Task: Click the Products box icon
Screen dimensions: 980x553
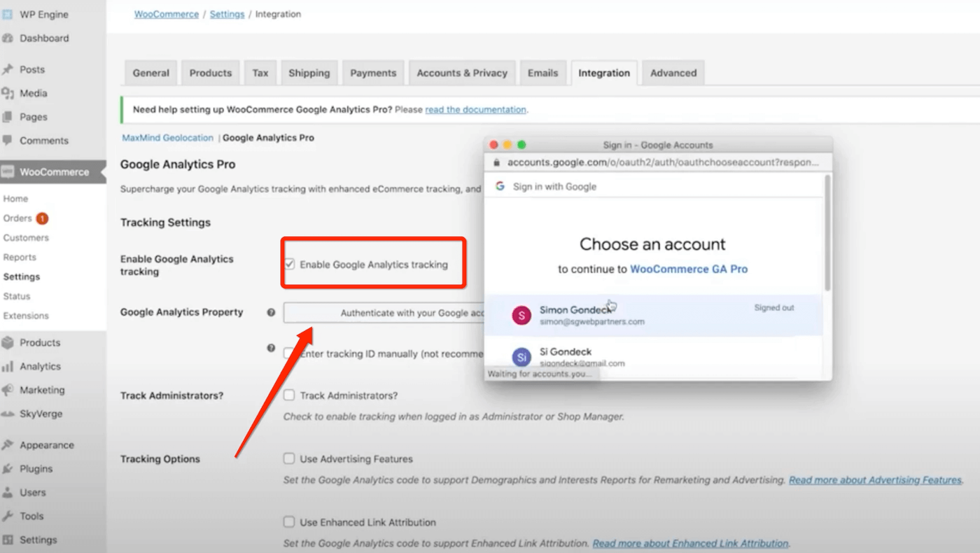Action: tap(8, 342)
